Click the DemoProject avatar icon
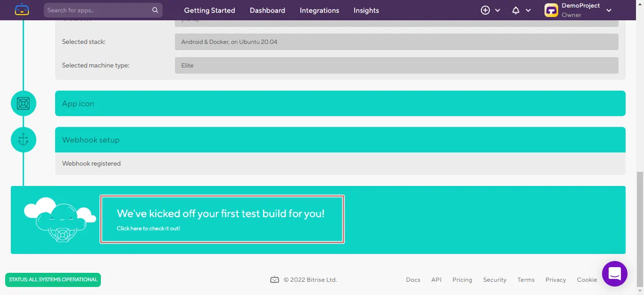The image size is (644, 295). (551, 10)
